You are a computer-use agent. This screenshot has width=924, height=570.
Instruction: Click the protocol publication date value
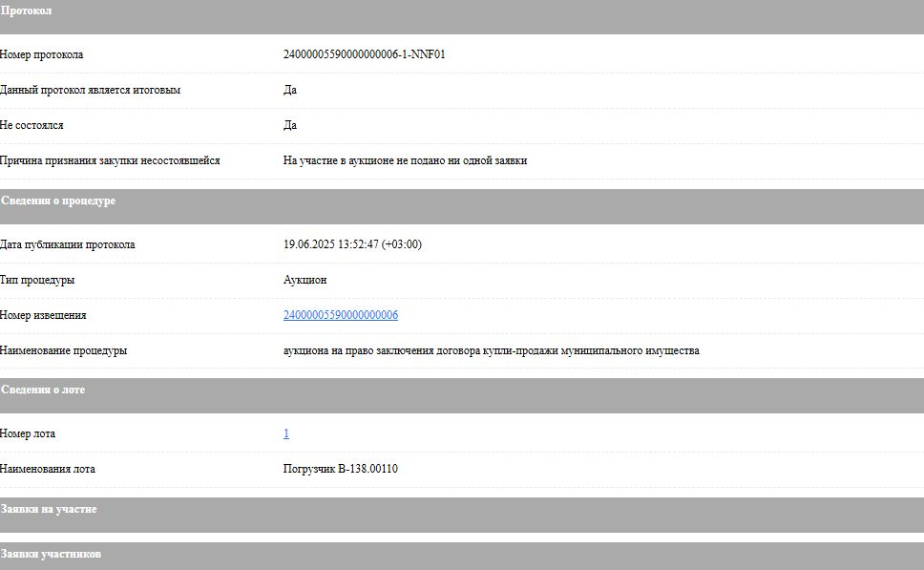(x=352, y=244)
